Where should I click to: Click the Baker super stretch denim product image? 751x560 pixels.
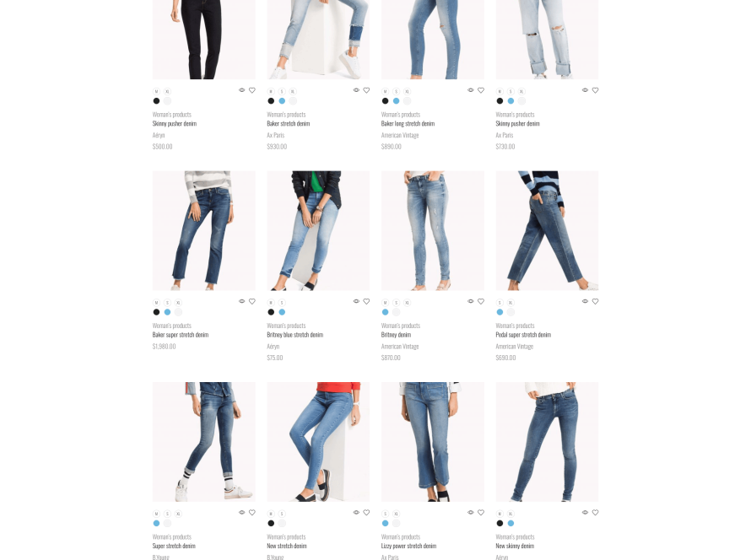click(x=203, y=230)
